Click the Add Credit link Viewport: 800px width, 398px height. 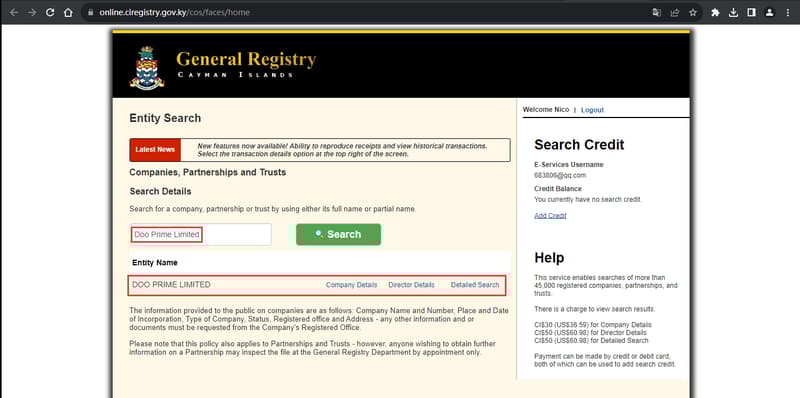tap(550, 215)
